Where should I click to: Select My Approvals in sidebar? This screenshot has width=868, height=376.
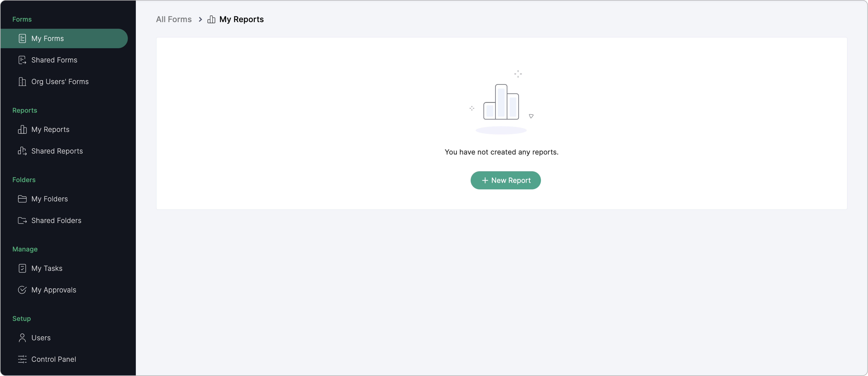click(54, 290)
